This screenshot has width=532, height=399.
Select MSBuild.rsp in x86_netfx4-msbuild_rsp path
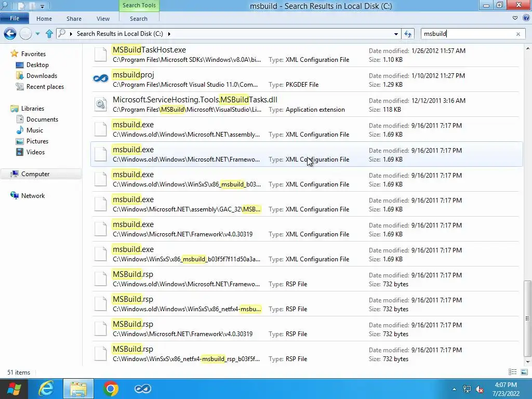pyautogui.click(x=305, y=353)
